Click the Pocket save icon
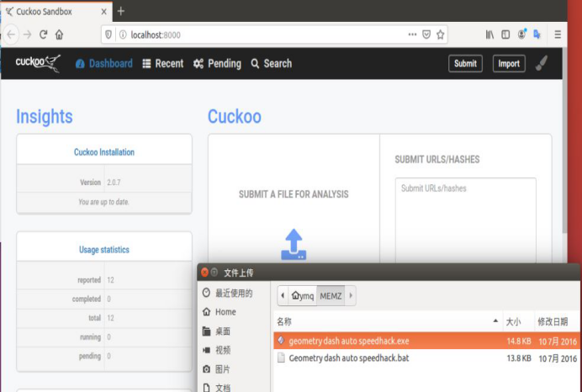This screenshot has width=582, height=392. coord(426,34)
